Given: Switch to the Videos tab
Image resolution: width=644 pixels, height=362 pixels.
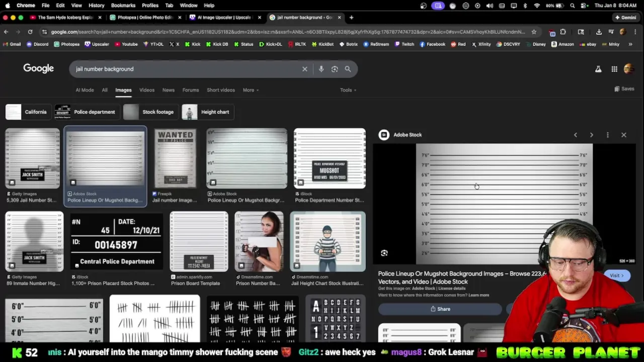Looking at the screenshot, I should click(147, 90).
